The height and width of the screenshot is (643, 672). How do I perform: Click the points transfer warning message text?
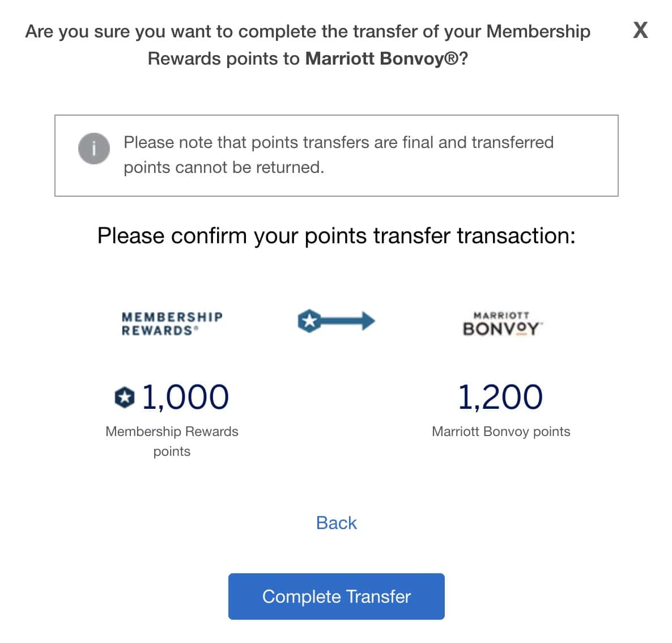coord(338,154)
